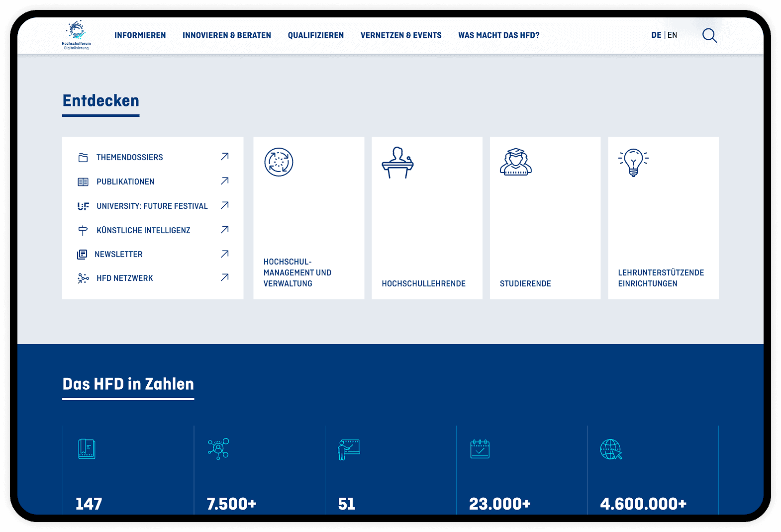This screenshot has width=781, height=532.
Task: Open the Innovieren & Beraten menu
Action: [227, 35]
